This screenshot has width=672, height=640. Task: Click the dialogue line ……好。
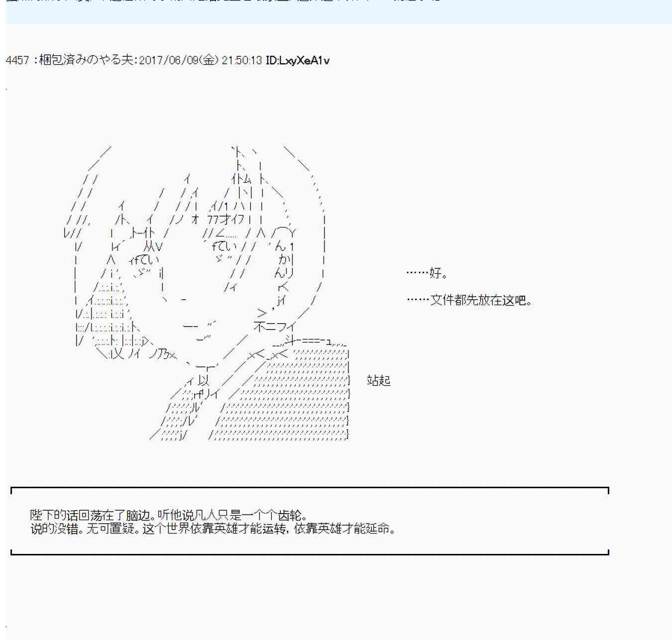pos(427,273)
